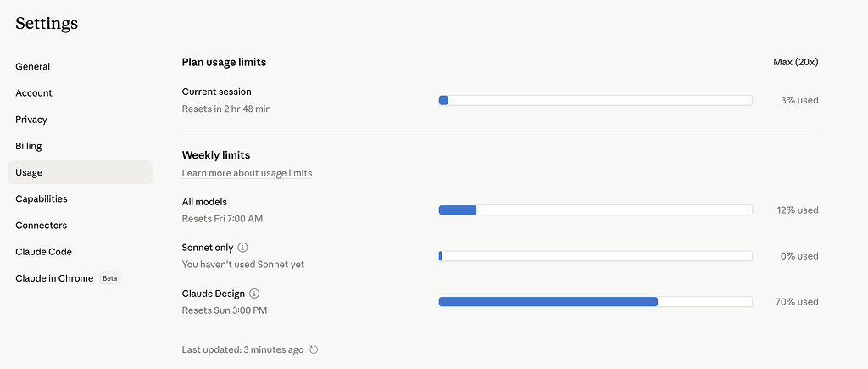Viewport: 868px width, 369px height.
Task: Open the General settings section
Action: tap(33, 66)
